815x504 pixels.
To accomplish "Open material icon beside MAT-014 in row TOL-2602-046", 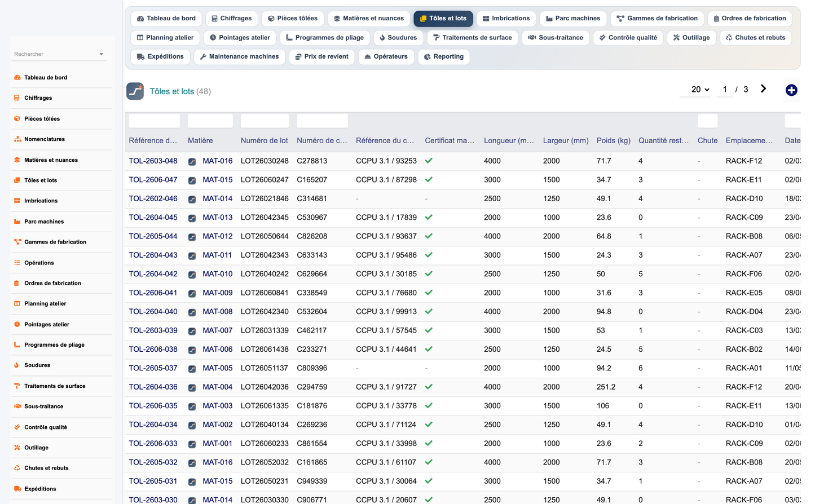I will 192,199.
